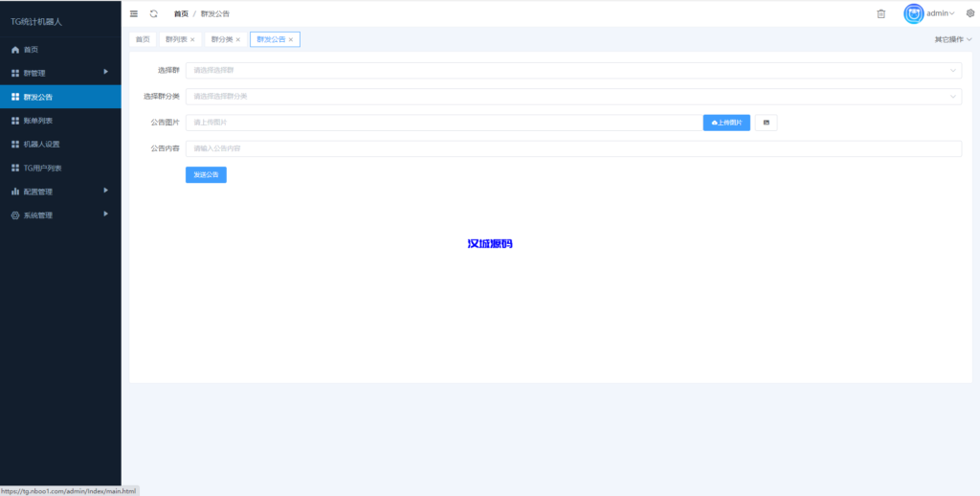
Task: Click the 上传图片 upload button
Action: [x=726, y=123]
